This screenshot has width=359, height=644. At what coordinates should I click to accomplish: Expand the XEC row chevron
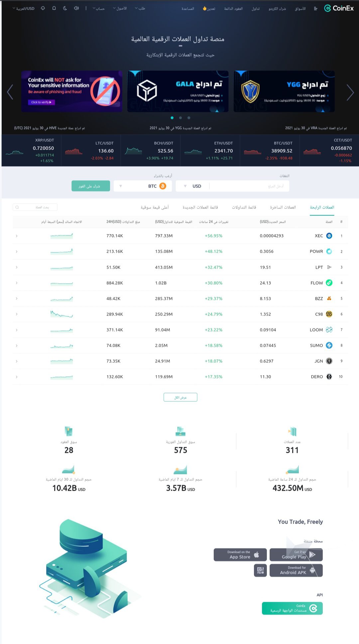(x=16, y=236)
